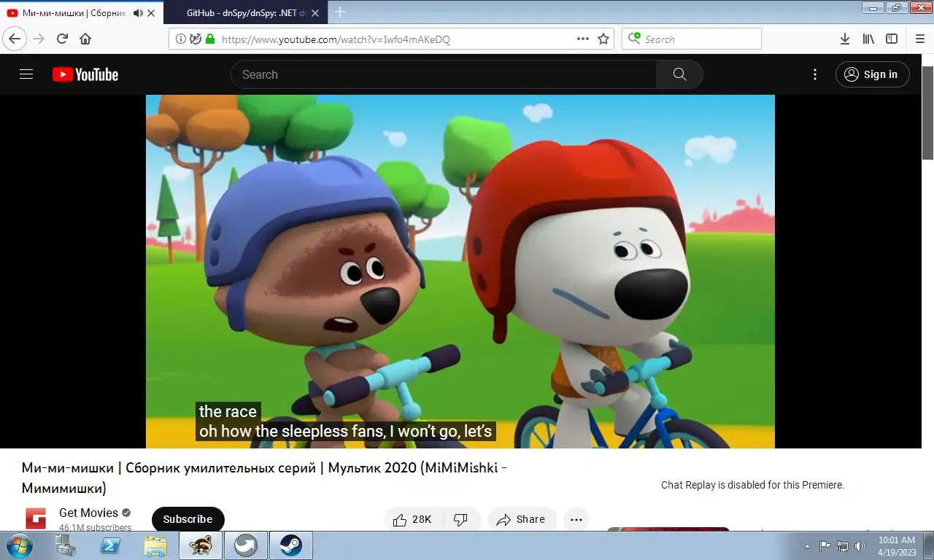
Task: Open the YouTube guide hamburger menu
Action: [26, 74]
